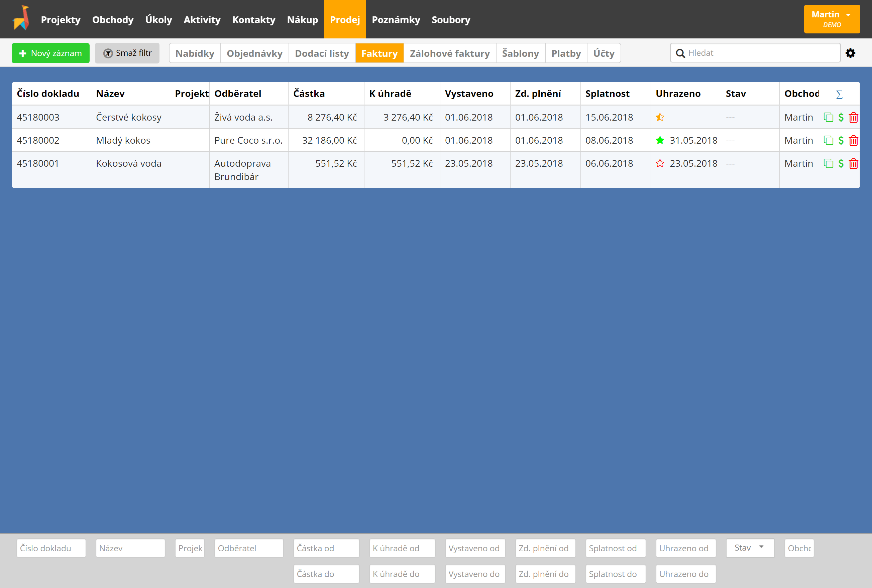872x588 pixels.
Task: Focus the Vystaveno od filter field
Action: click(475, 548)
